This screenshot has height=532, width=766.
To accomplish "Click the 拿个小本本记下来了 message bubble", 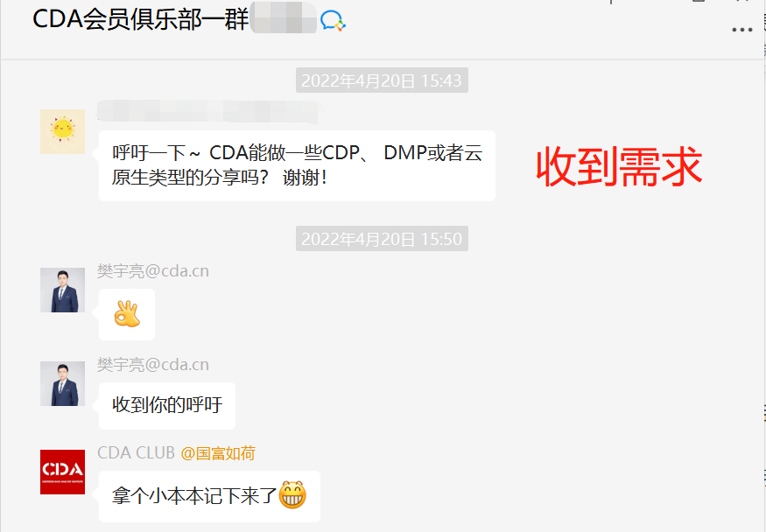I will 209,496.
